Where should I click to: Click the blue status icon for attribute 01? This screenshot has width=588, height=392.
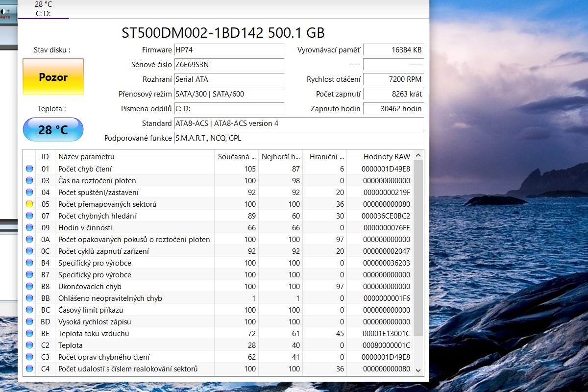[x=29, y=169]
